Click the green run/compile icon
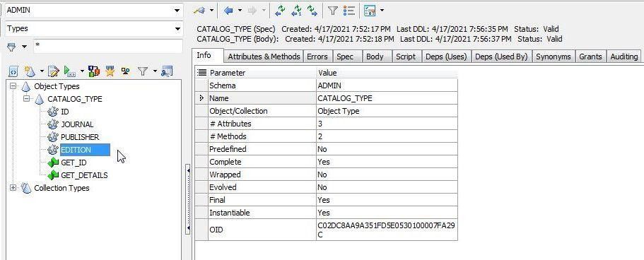The image size is (644, 260). [x=70, y=72]
